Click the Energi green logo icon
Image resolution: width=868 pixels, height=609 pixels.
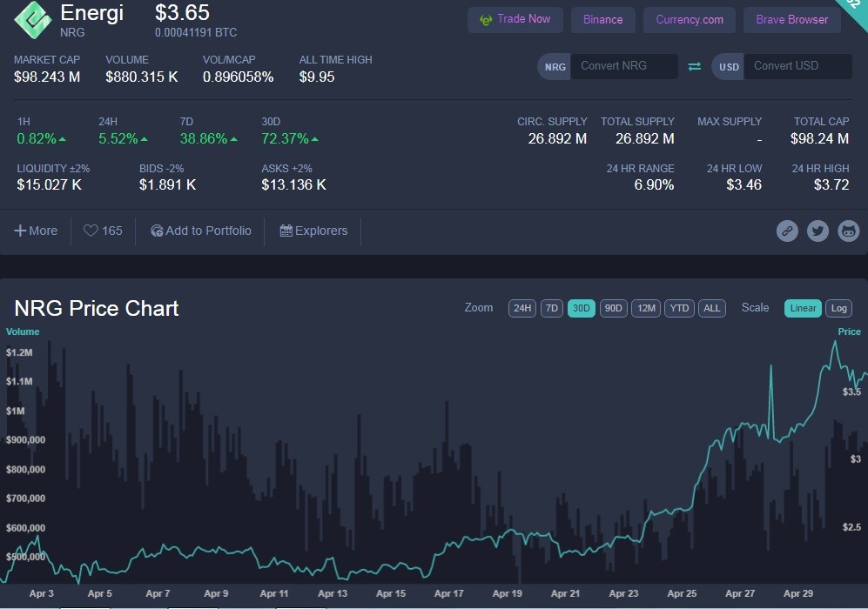33,20
